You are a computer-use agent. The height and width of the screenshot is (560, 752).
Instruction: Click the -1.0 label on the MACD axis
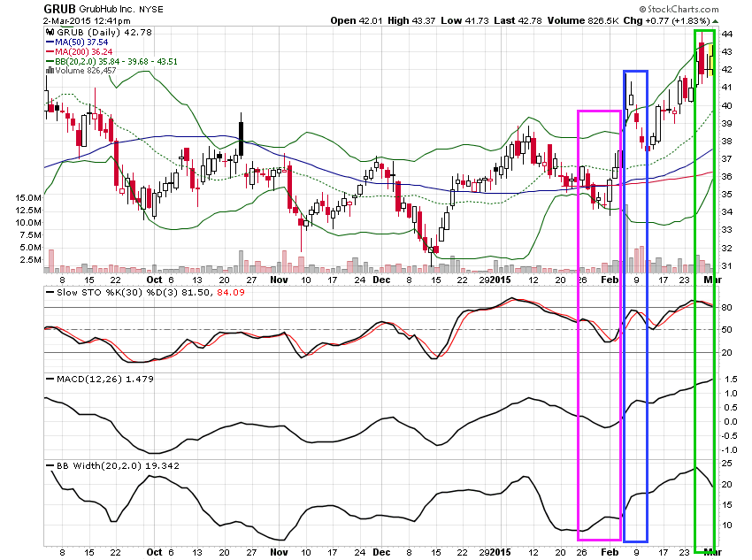[730, 449]
